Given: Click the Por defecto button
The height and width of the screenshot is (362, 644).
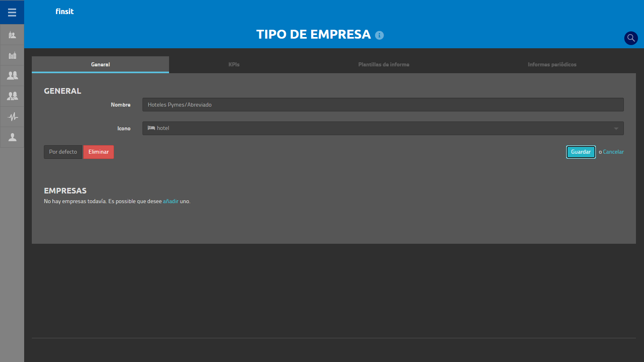Looking at the screenshot, I should [63, 152].
